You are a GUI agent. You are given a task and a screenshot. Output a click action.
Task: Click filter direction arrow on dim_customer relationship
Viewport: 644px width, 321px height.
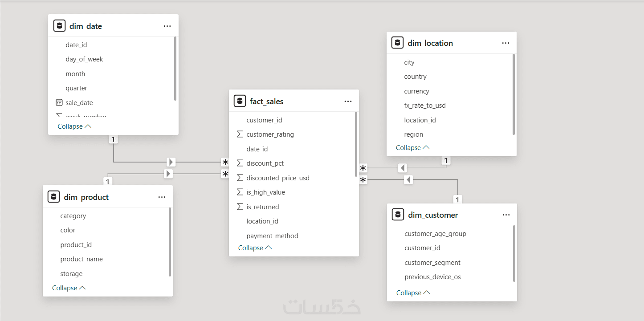point(408,179)
